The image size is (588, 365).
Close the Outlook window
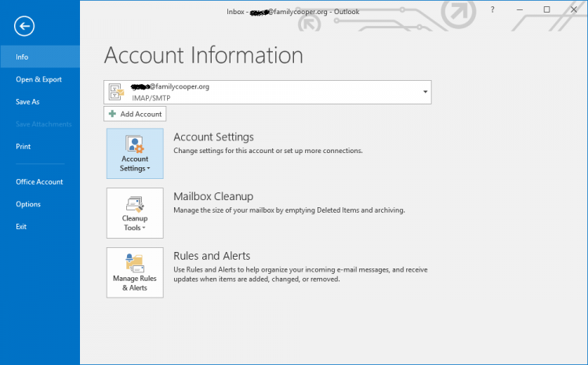pos(574,9)
